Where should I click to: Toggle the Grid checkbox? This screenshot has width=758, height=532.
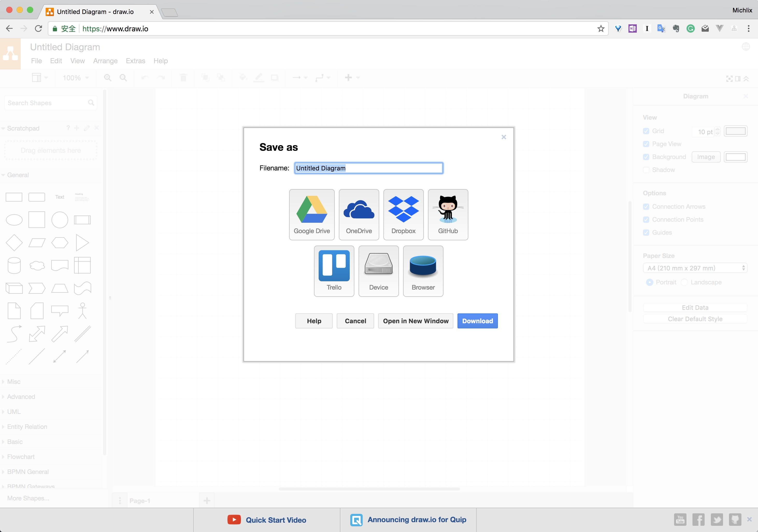(646, 131)
